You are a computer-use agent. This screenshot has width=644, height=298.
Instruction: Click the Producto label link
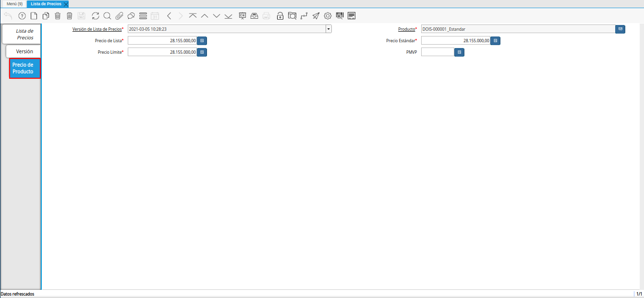(x=406, y=29)
